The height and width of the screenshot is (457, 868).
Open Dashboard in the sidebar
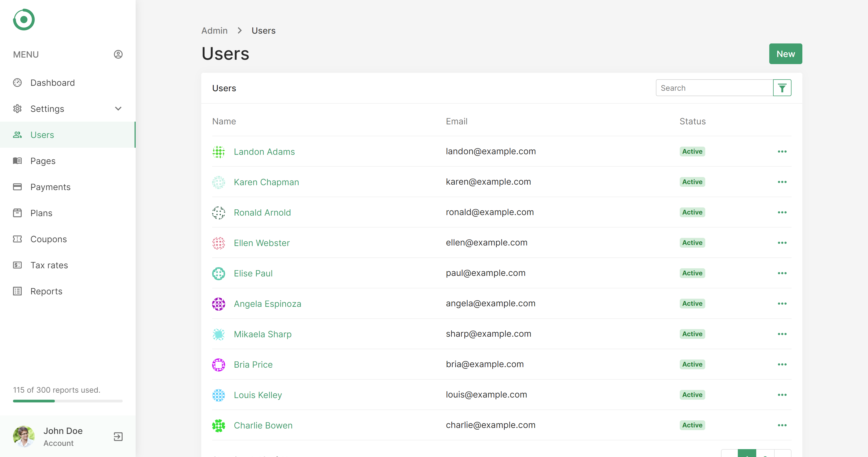(x=68, y=83)
